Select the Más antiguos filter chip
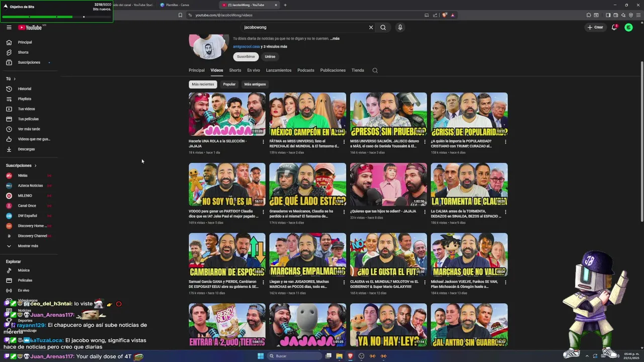The height and width of the screenshot is (362, 644). coord(255,84)
